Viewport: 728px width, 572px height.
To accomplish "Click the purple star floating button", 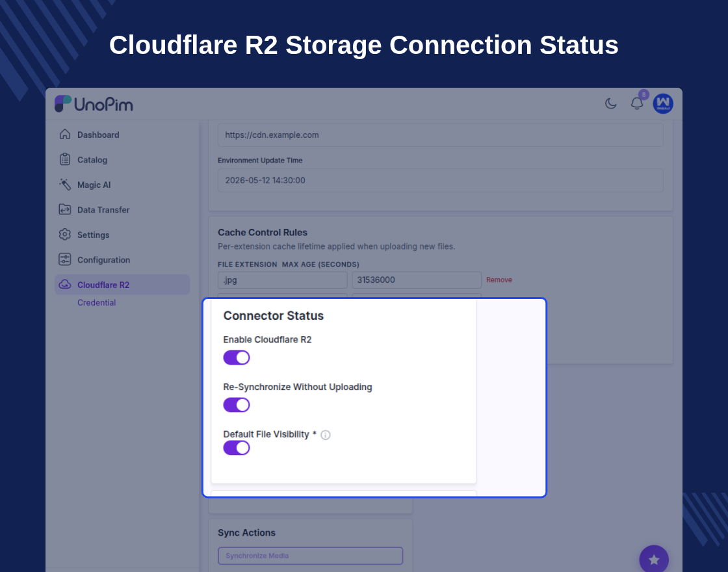I will click(654, 560).
